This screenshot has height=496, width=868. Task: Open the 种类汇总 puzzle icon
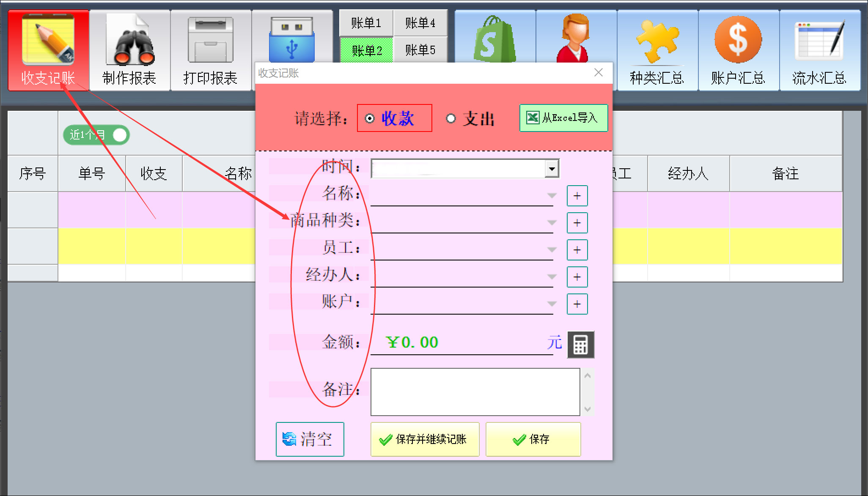click(x=657, y=42)
